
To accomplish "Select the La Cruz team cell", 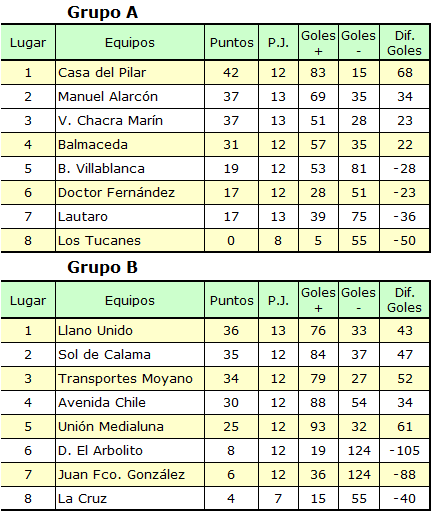I will 130,498.
